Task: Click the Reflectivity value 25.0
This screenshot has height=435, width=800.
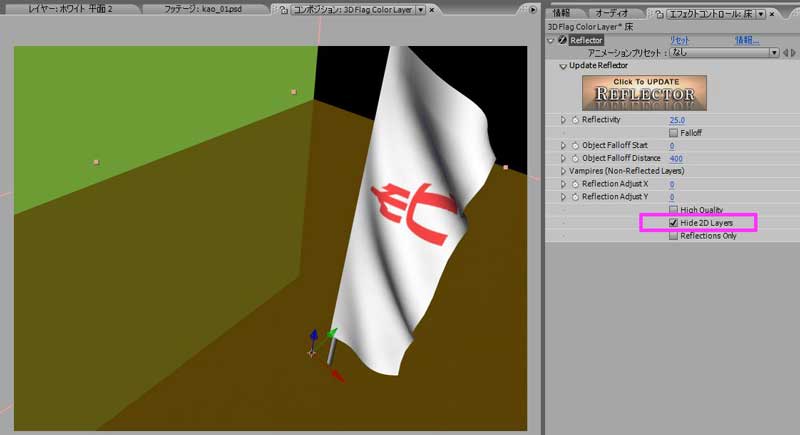Action: (677, 120)
